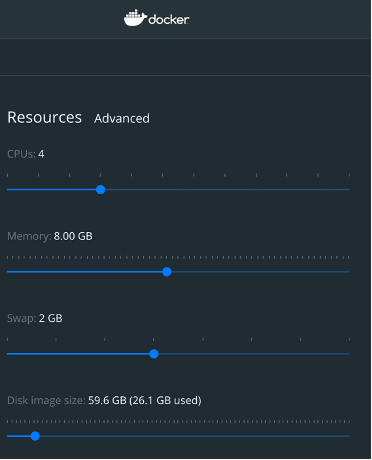This screenshot has width=372, height=460.
Task: Click the Disk image size 59.6 GB label
Action: (x=104, y=400)
